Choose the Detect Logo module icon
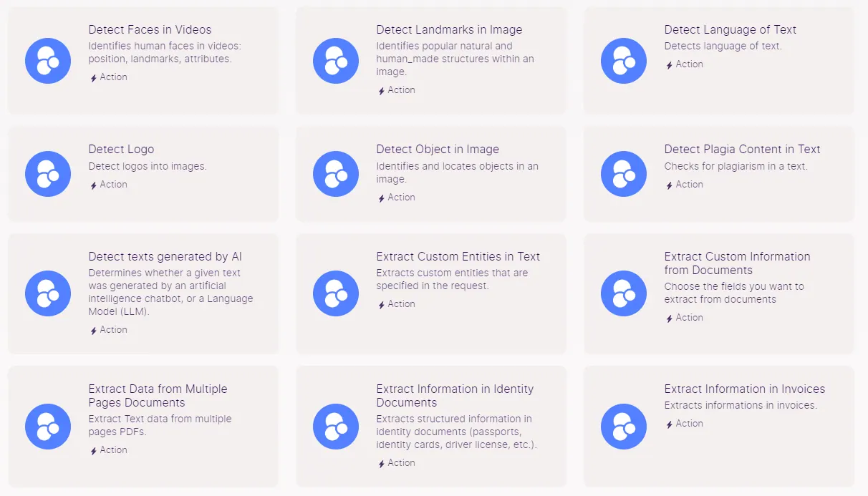868x496 pixels. pos(48,174)
